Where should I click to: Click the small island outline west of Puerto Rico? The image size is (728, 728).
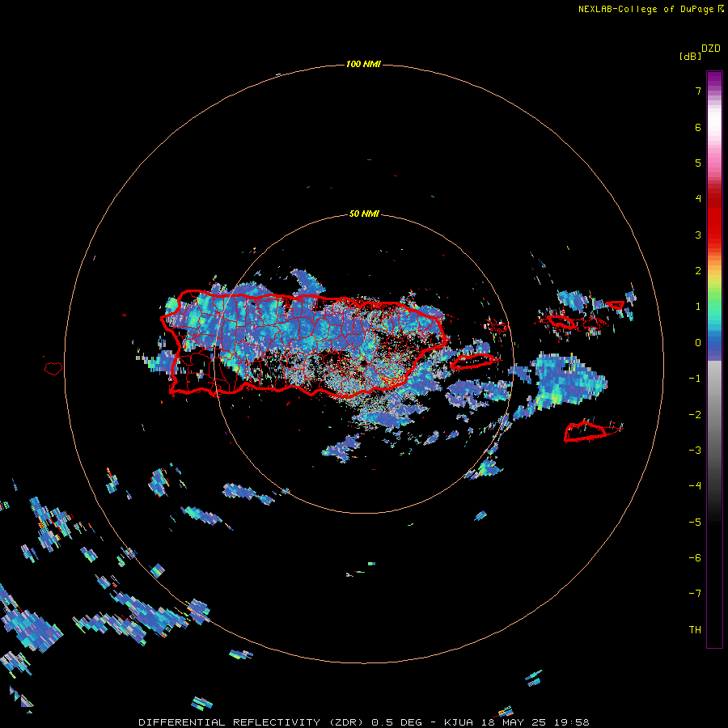click(53, 368)
